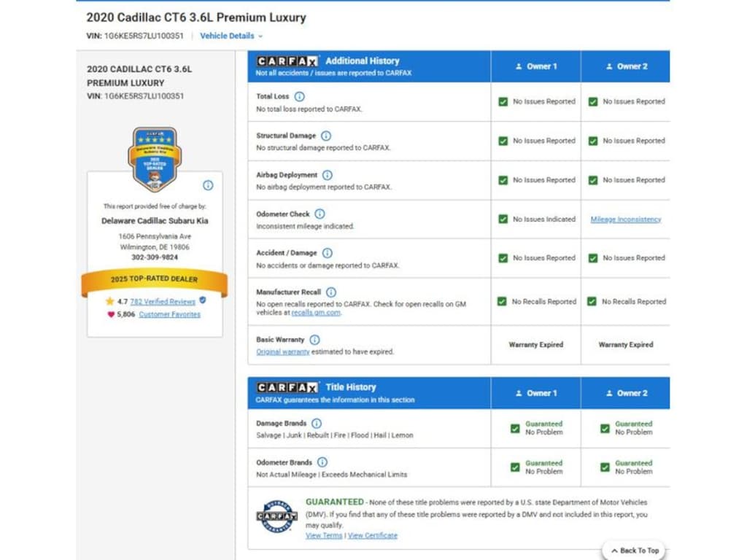
Task: Expand the Vehicle Details dropdown
Action: pos(231,36)
